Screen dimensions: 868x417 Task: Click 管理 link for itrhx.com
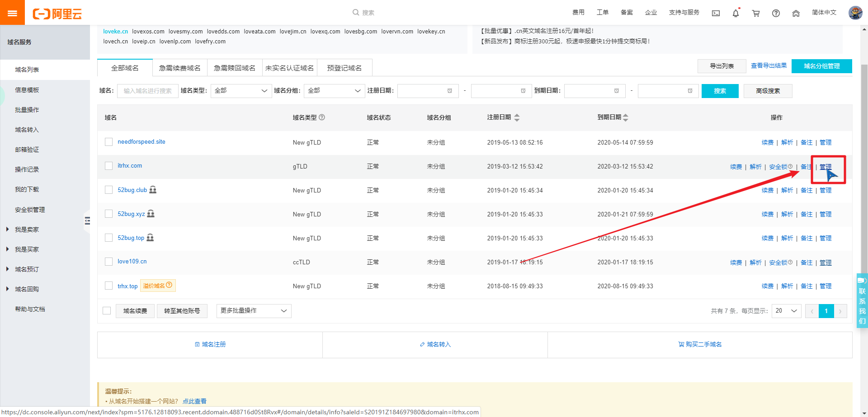(x=826, y=167)
